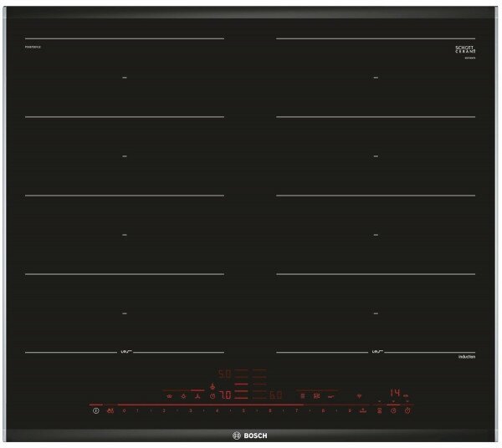The width and height of the screenshot is (502, 448).
Task: Tap the wavy icon right of MoveMode
Action: coord(331,397)
